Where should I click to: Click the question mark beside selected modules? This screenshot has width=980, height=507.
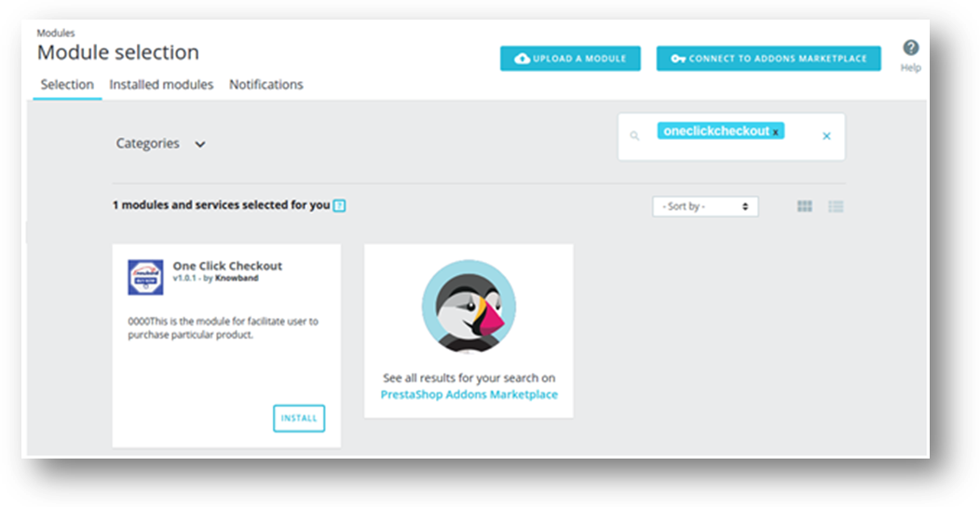click(x=339, y=205)
